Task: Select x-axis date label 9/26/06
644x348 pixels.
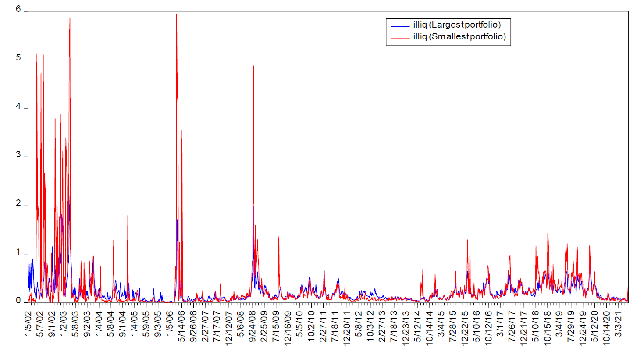Action: point(193,325)
